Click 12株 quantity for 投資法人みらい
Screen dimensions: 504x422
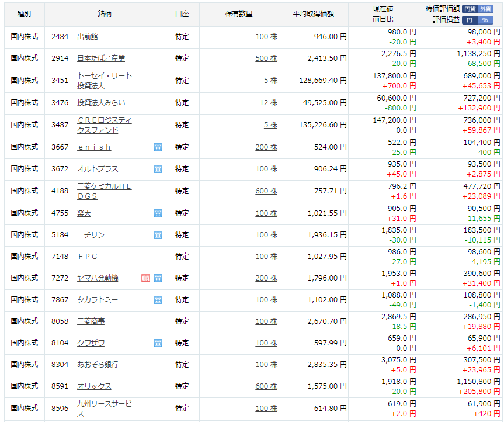pos(269,103)
